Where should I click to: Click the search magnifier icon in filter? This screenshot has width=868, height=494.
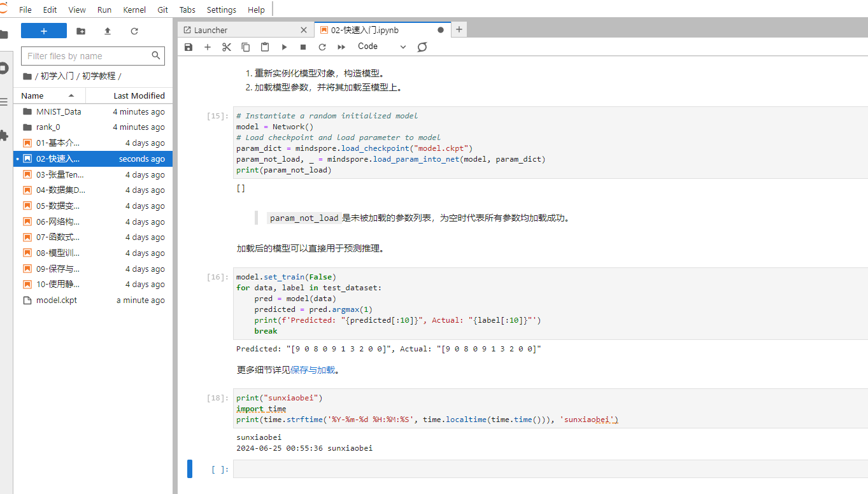pyautogui.click(x=156, y=56)
